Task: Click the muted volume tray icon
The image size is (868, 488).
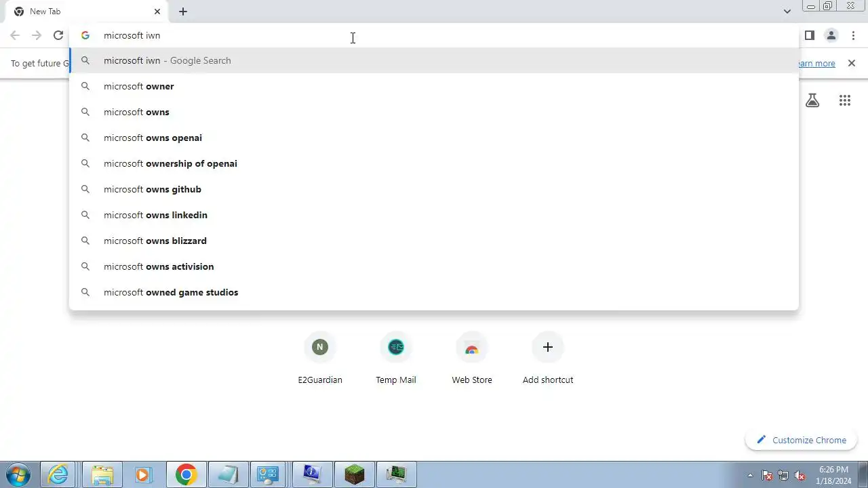Action: pos(800,475)
